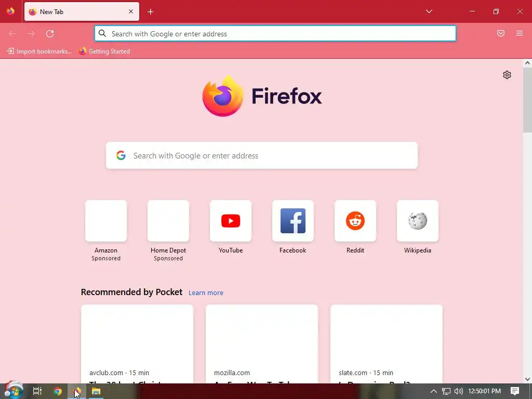Screen dimensions: 532x399
Task: Open the Action Center notifications icon
Action: coord(515,391)
